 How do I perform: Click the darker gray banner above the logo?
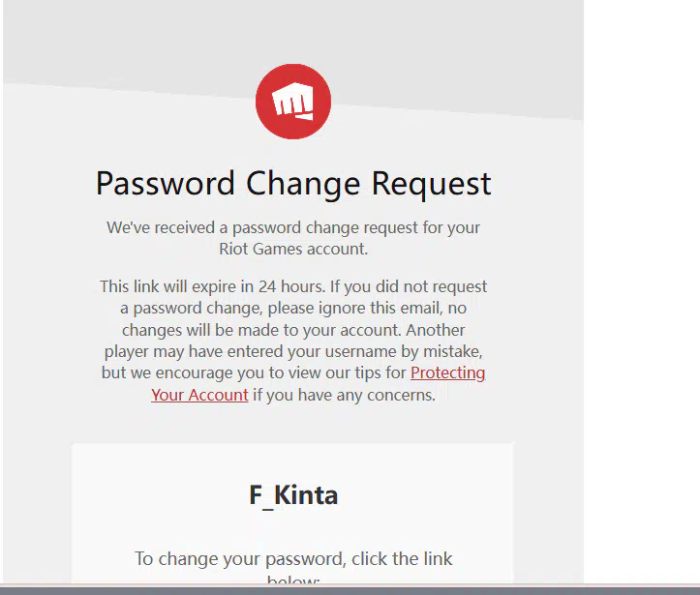tap(145, 39)
